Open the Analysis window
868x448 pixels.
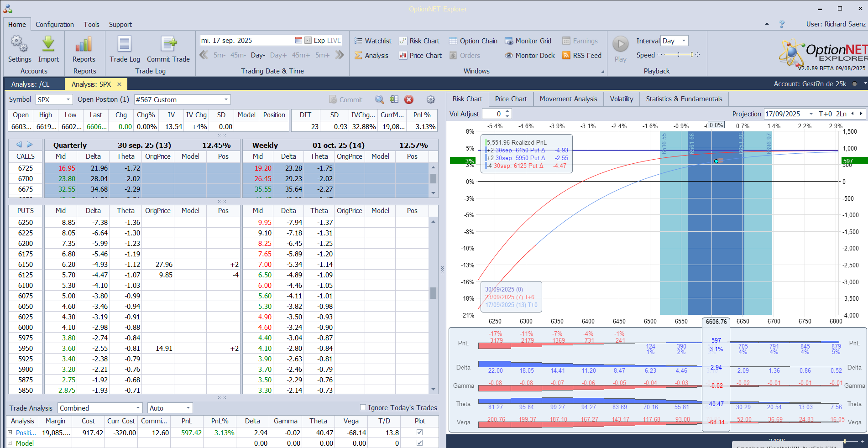pyautogui.click(x=371, y=56)
